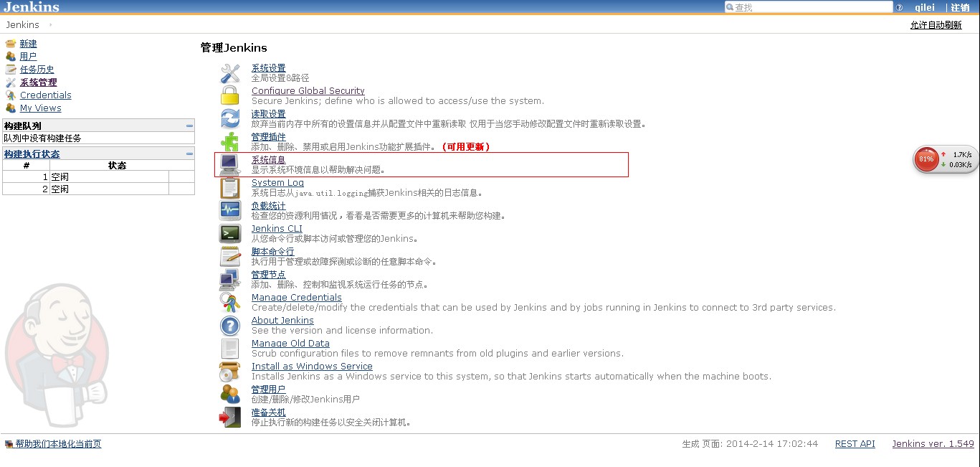This screenshot has width=980, height=467.
Task: Click the people icon for 管理用户
Action: (230, 395)
